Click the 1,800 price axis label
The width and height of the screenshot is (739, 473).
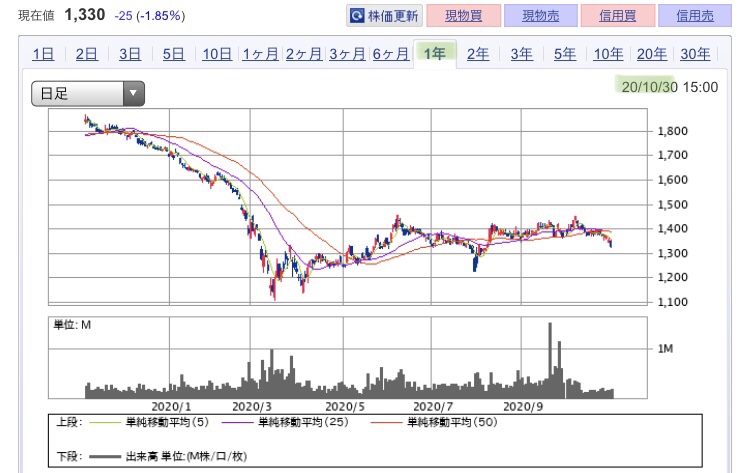click(x=673, y=131)
